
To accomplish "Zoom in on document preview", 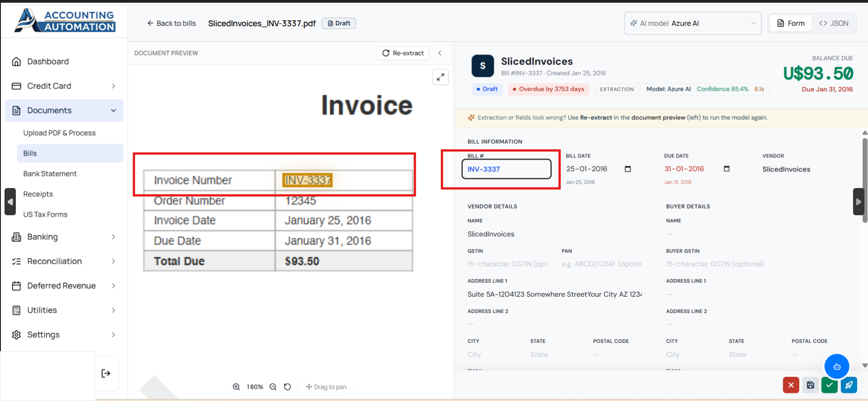I will [x=236, y=387].
